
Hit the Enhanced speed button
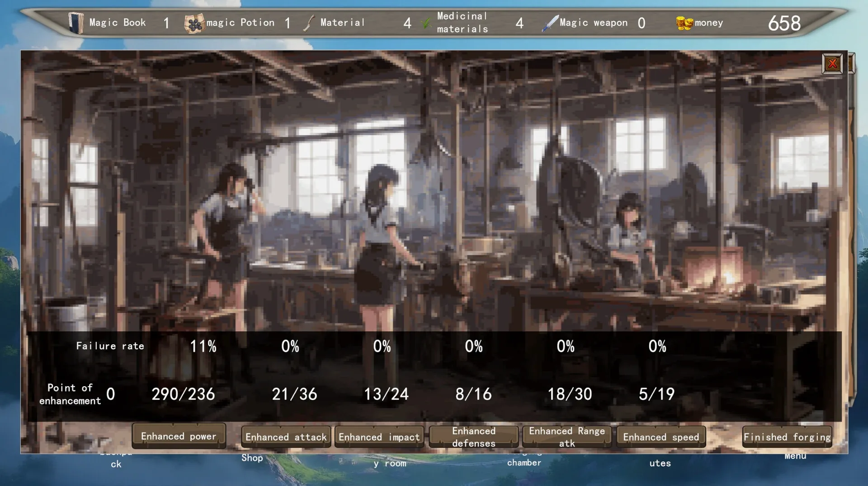click(660, 437)
